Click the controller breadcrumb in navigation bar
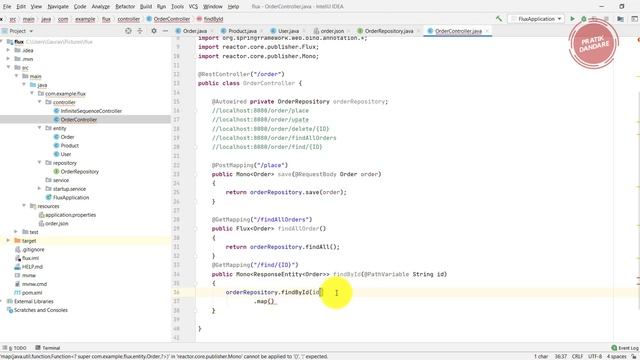640x360 pixels. coord(129,19)
